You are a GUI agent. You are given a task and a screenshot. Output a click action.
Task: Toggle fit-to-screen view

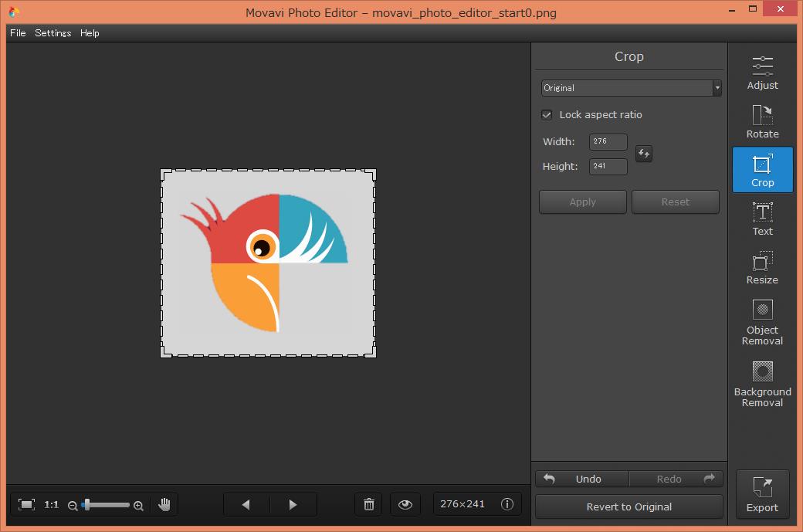click(27, 504)
